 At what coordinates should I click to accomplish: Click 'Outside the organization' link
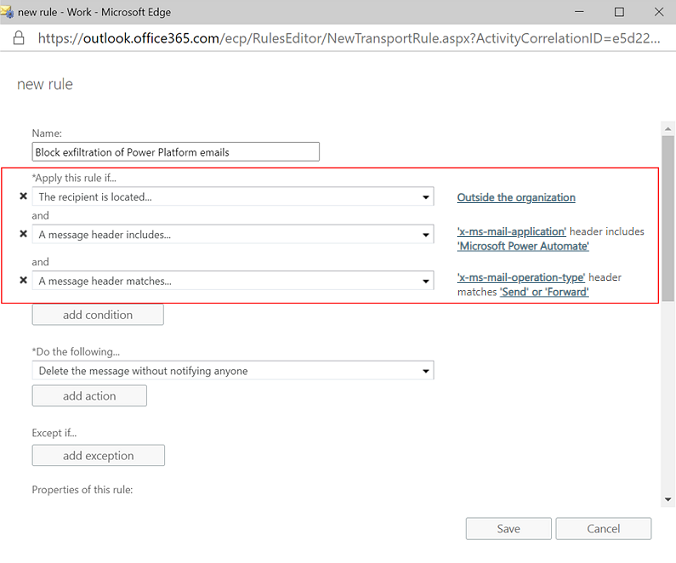click(x=516, y=197)
